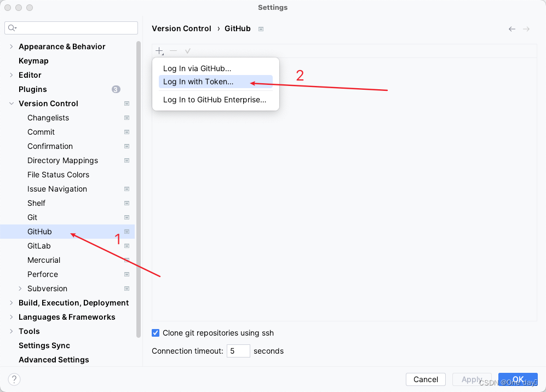Image resolution: width=546 pixels, height=392 pixels.
Task: Open Directory Mappings settings
Action: point(62,161)
